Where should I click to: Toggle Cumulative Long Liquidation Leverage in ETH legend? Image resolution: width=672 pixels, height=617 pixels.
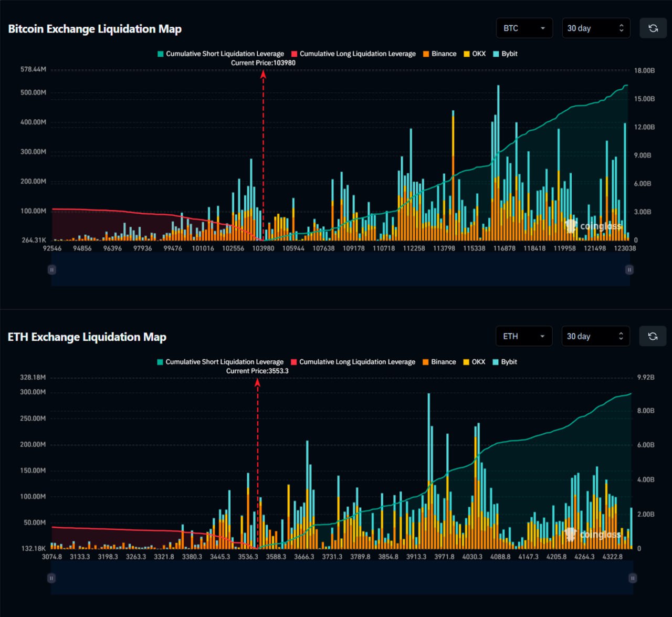pyautogui.click(x=353, y=362)
